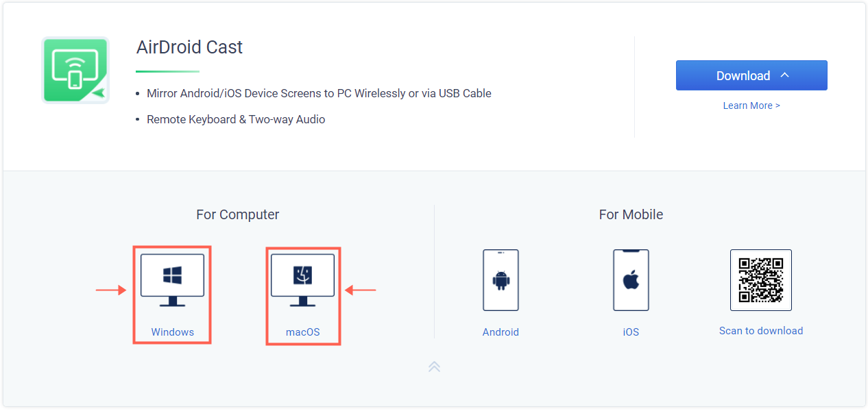The height and width of the screenshot is (411, 868).
Task: Click the Mirror Android/iOS Device Screens bullet
Action: pyautogui.click(x=319, y=93)
